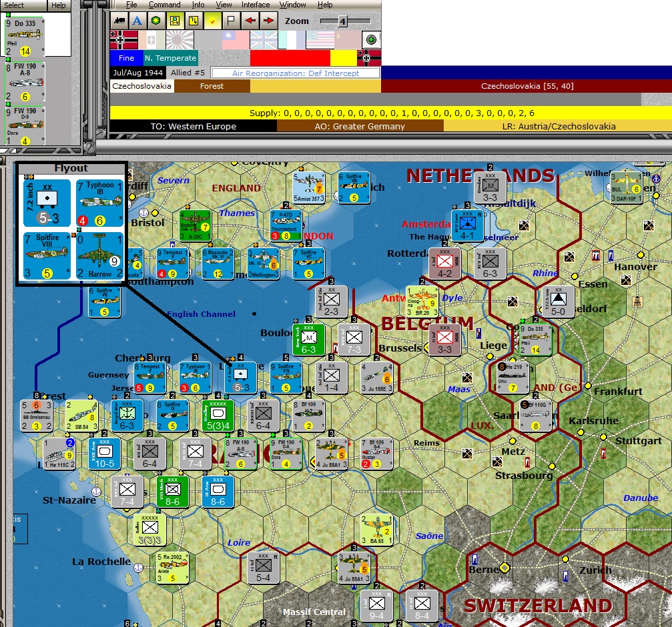Toggle the yellow 7-4 strength values icon

(194, 21)
